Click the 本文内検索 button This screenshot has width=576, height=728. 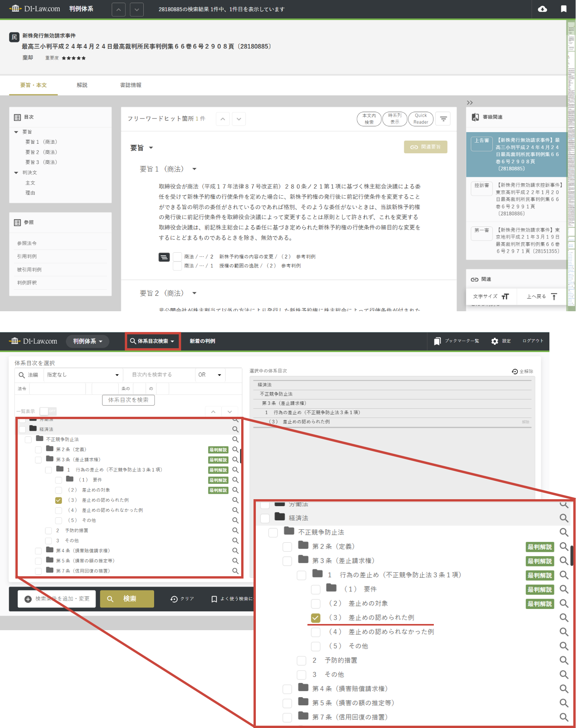click(x=369, y=119)
